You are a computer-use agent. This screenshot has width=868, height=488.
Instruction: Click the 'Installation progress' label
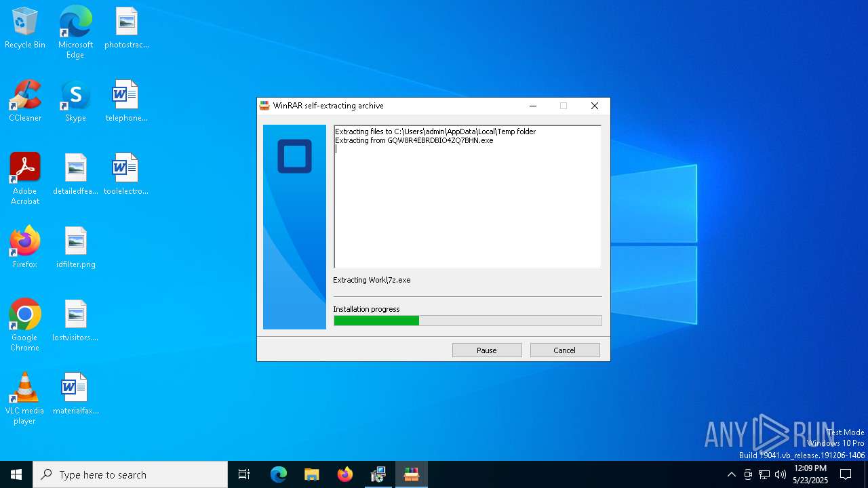point(366,309)
